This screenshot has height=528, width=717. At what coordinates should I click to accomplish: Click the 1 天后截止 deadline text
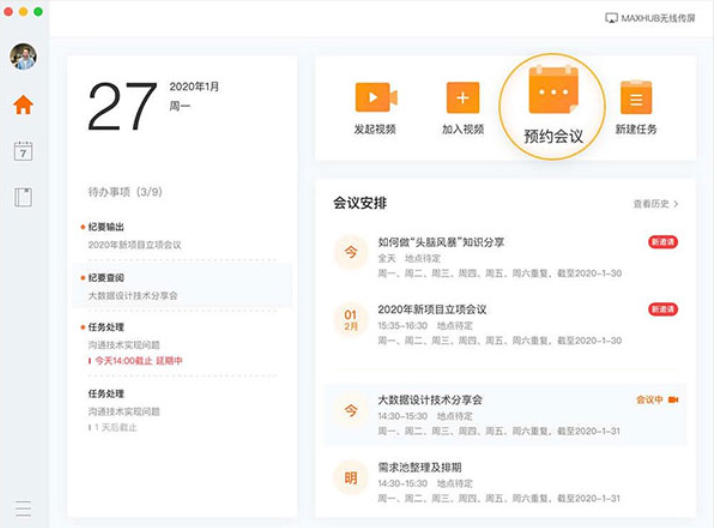click(115, 428)
